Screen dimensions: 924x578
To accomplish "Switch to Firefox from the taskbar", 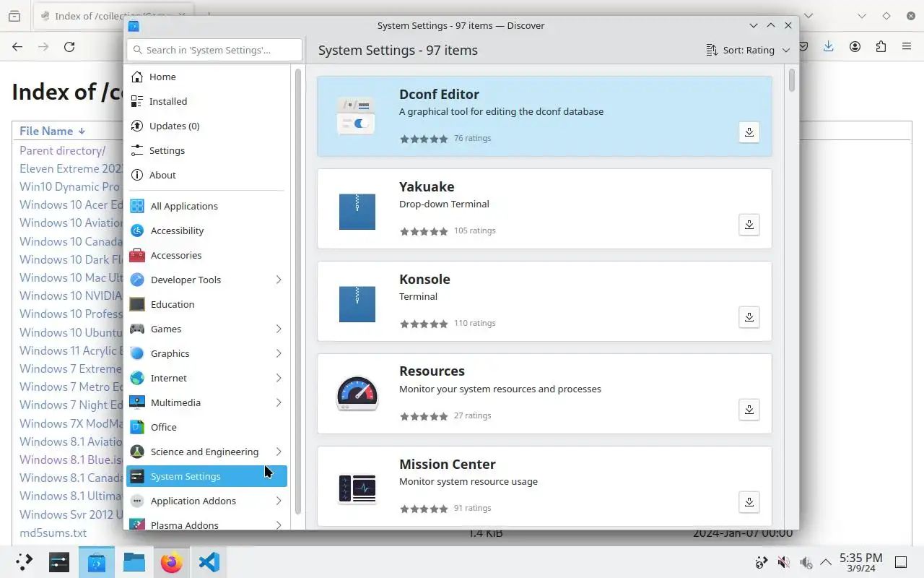I will coord(172,562).
